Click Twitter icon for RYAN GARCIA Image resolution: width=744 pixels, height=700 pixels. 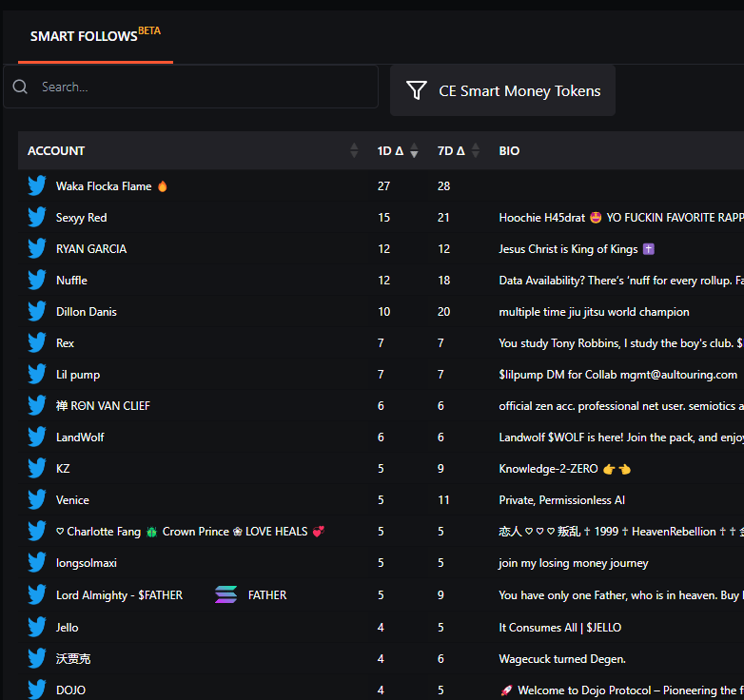tap(36, 248)
